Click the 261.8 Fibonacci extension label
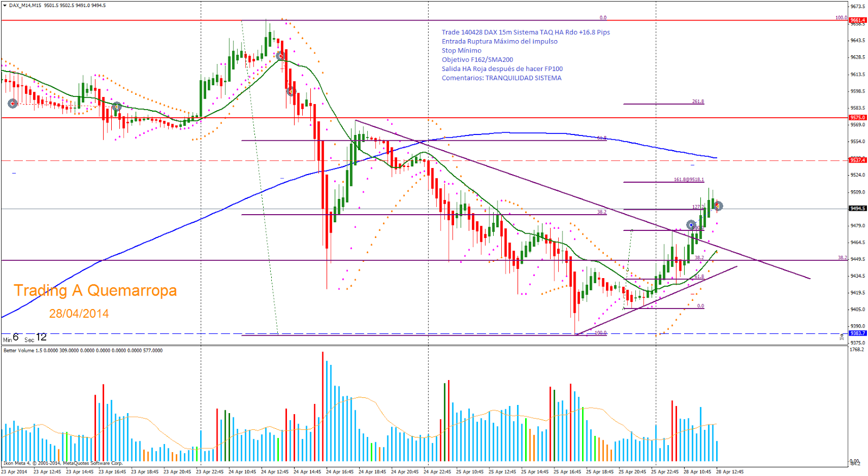The image size is (868, 476). (x=698, y=101)
